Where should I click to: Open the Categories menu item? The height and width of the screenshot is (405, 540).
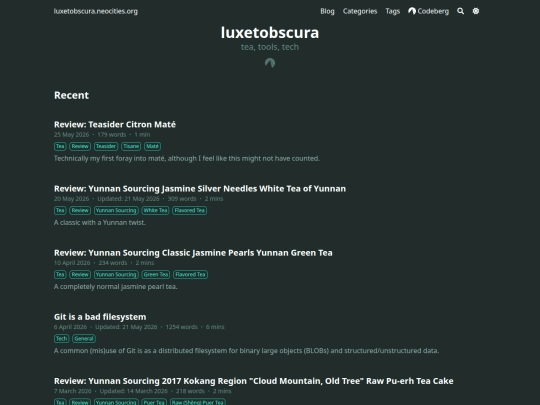tap(360, 11)
